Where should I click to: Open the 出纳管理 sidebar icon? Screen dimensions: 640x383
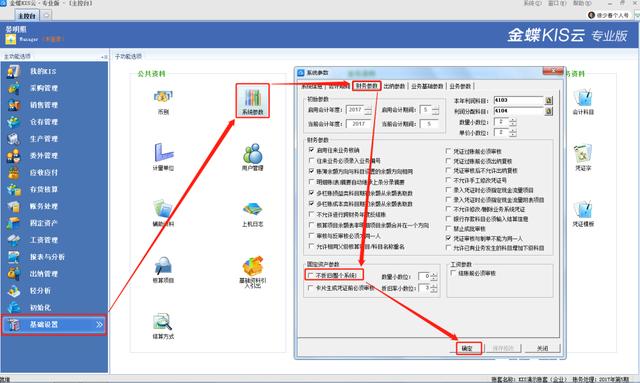13,274
